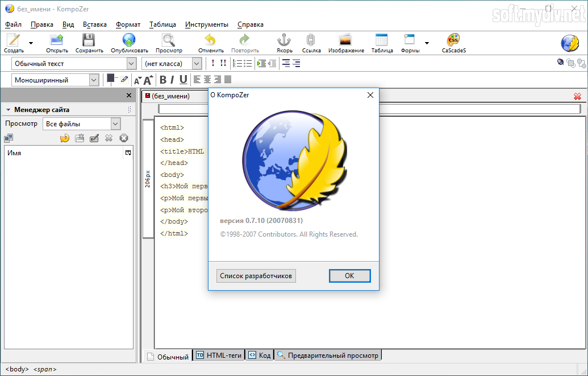Click the increase indent icon

point(262,64)
